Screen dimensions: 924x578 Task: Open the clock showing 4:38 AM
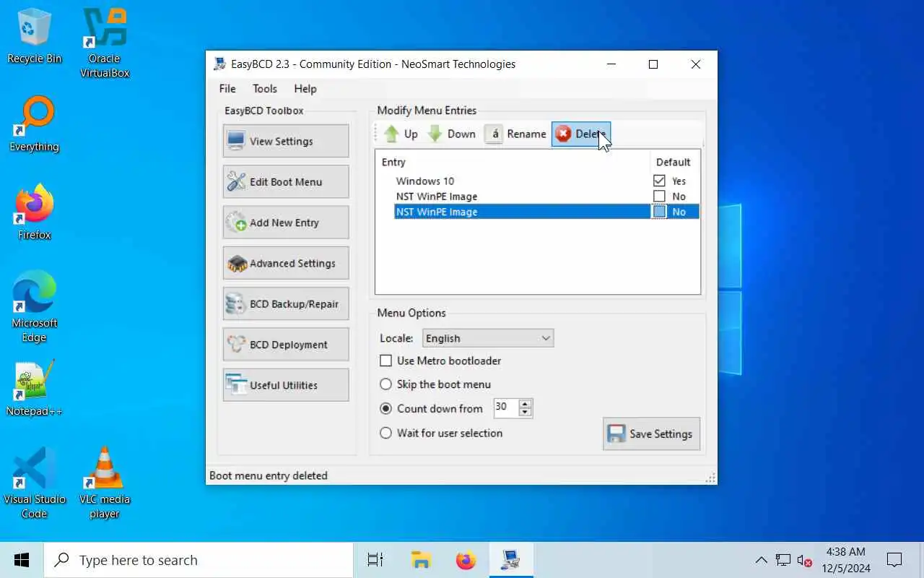[846, 560]
